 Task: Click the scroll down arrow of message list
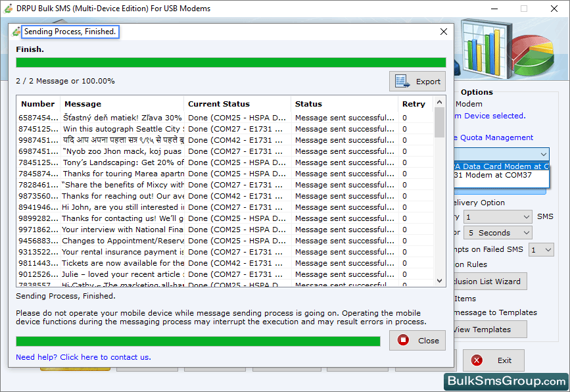[x=439, y=281]
